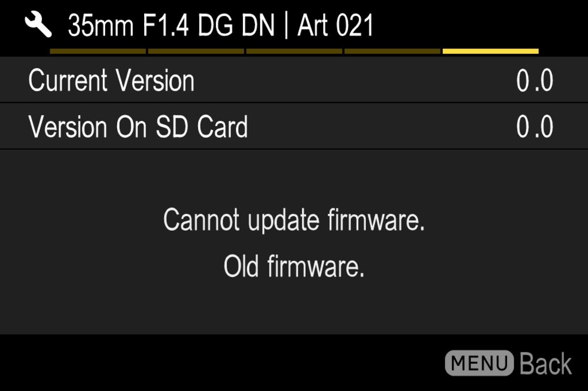Select the Version On SD Card row label
This screenshot has height=391, width=588.
(138, 127)
